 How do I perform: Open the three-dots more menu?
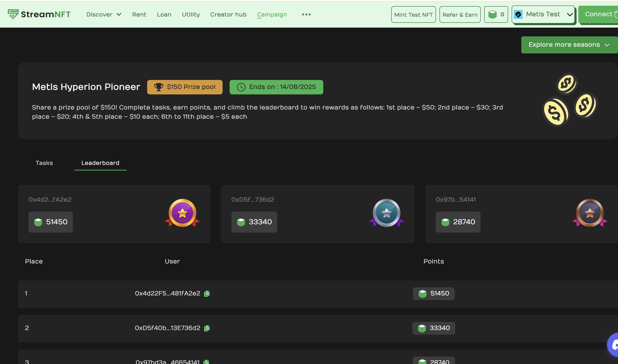tap(306, 14)
